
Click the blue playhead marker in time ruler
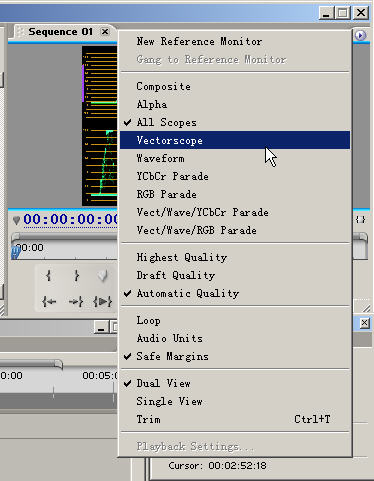tap(16, 252)
